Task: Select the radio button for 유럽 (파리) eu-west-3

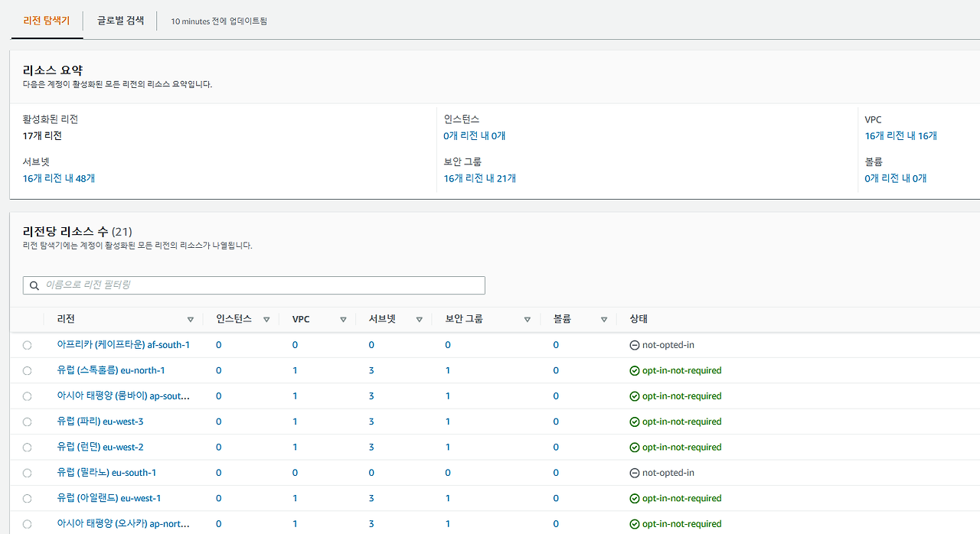Action: coord(27,422)
